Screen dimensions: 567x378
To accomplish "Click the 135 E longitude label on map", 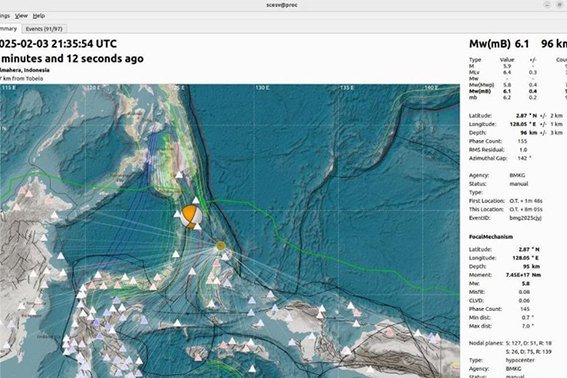I will click(346, 88).
